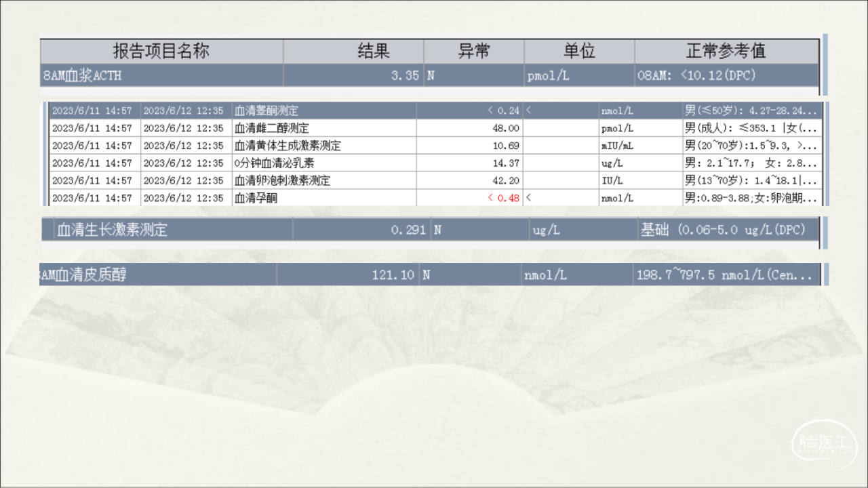Click the cortisol result 121.10

(x=393, y=275)
